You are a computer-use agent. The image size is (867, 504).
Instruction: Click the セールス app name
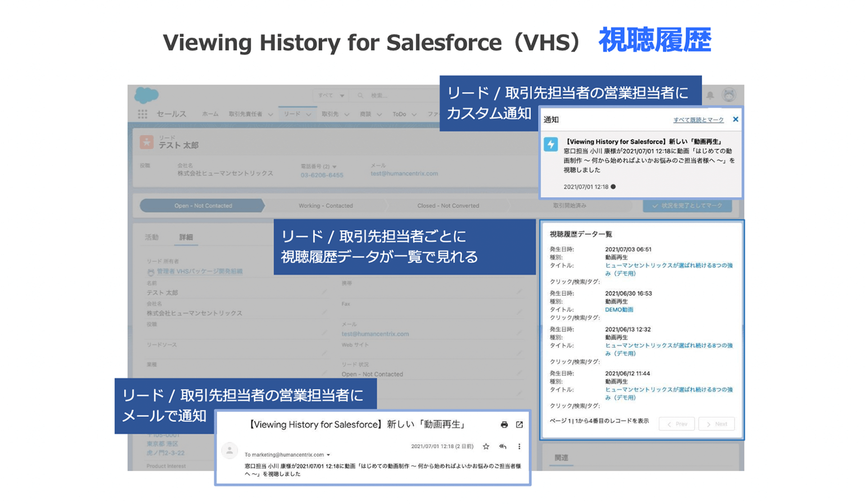click(x=171, y=114)
